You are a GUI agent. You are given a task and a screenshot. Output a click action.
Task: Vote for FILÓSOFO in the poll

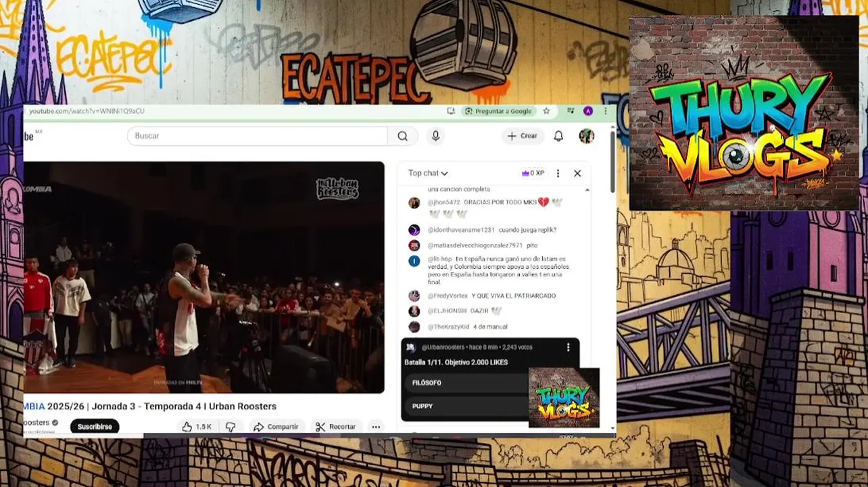click(x=466, y=383)
